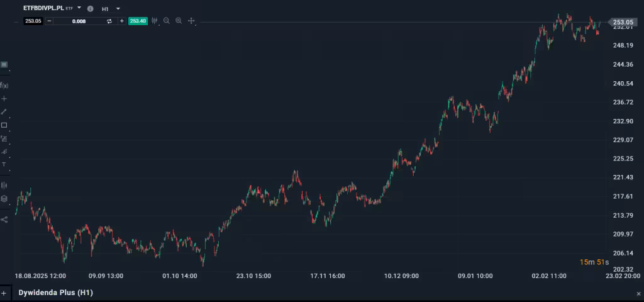The height and width of the screenshot is (302, 644).
Task: Select the text annotation tool
Action: (x=4, y=164)
